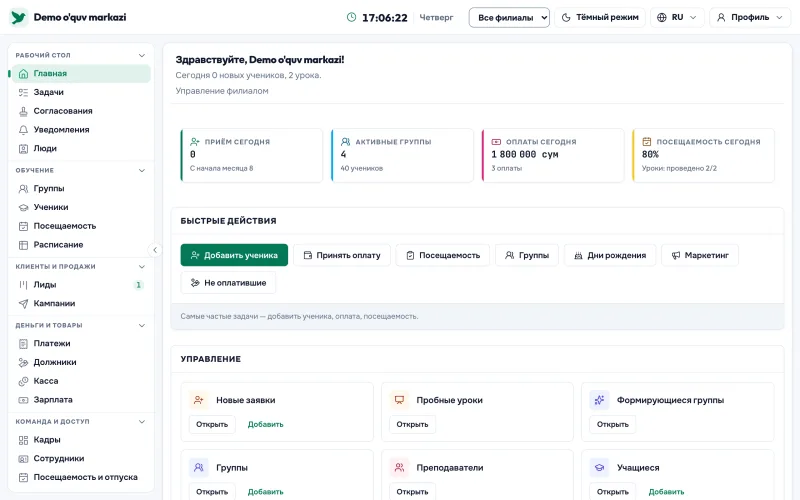Click the stamp icon beside Согласования

coord(23,111)
